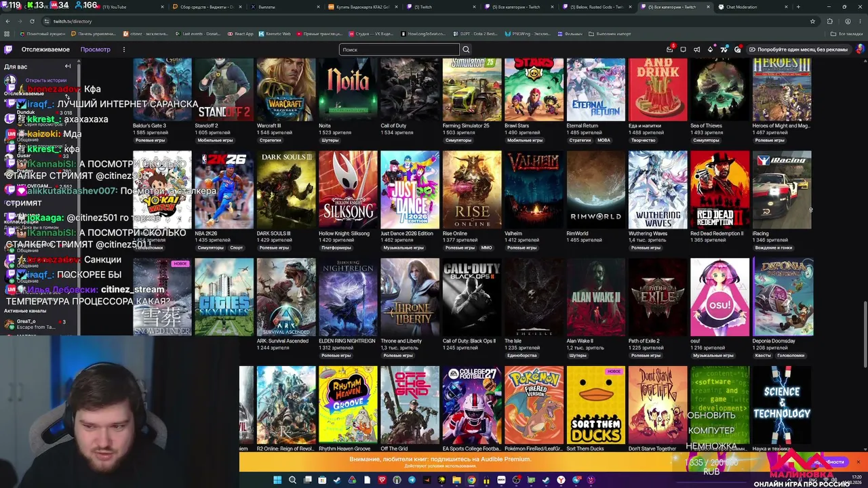
Task: Open the Sea of Thieves cover
Action: tap(719, 89)
